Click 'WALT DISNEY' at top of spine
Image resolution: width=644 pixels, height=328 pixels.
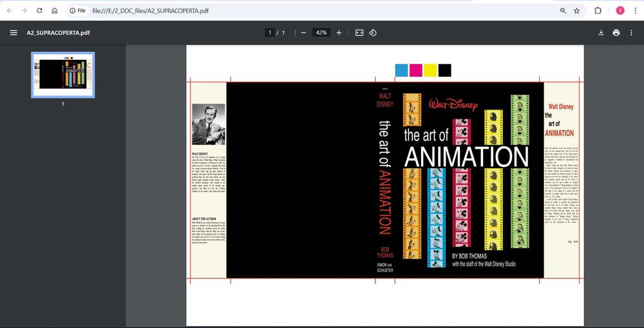coord(385,100)
